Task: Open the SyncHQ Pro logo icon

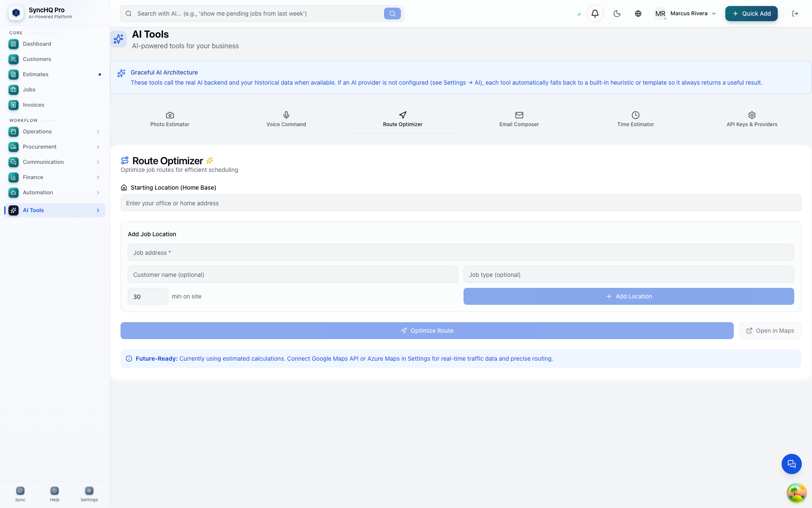Action: point(16,13)
